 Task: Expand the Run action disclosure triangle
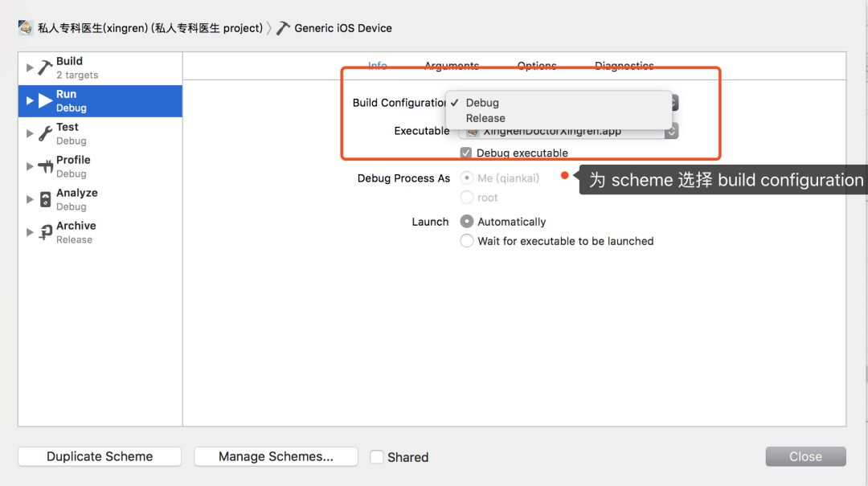(30, 100)
